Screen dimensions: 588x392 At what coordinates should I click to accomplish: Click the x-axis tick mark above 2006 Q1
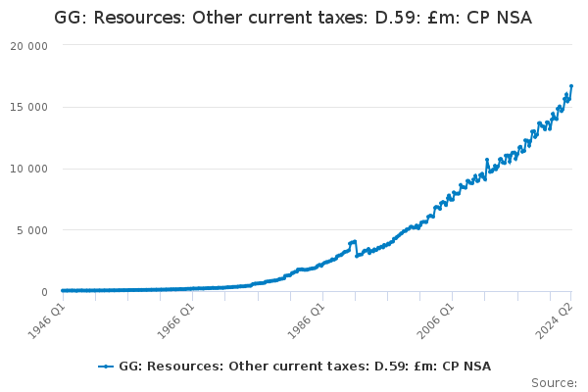click(x=452, y=296)
